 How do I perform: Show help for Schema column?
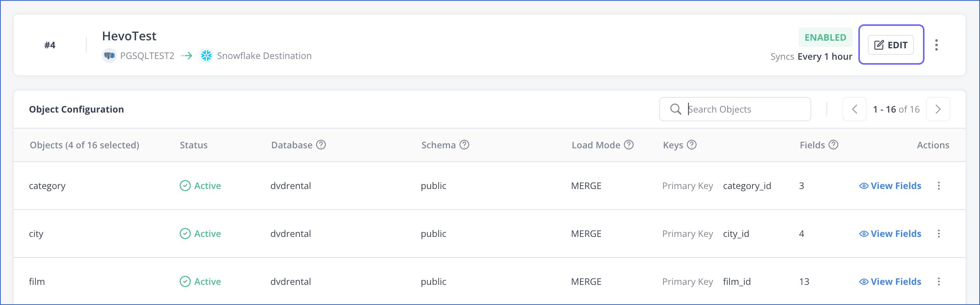pyautogui.click(x=464, y=145)
